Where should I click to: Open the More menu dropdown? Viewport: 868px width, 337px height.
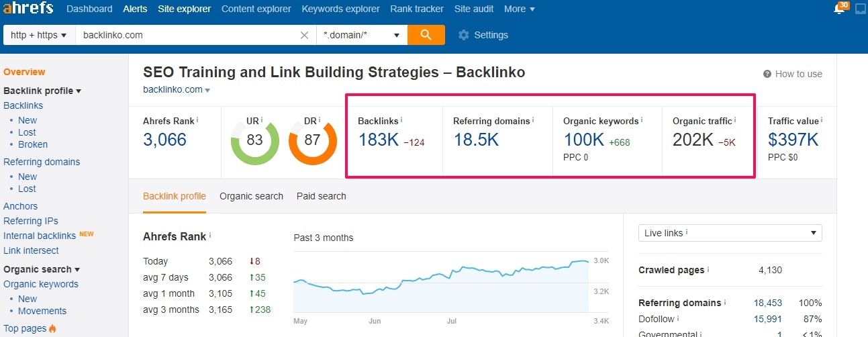[519, 9]
